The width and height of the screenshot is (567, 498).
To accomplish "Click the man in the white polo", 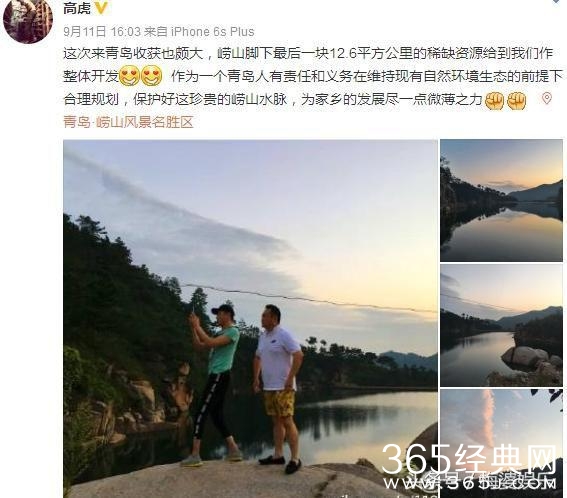I will click(x=278, y=388).
